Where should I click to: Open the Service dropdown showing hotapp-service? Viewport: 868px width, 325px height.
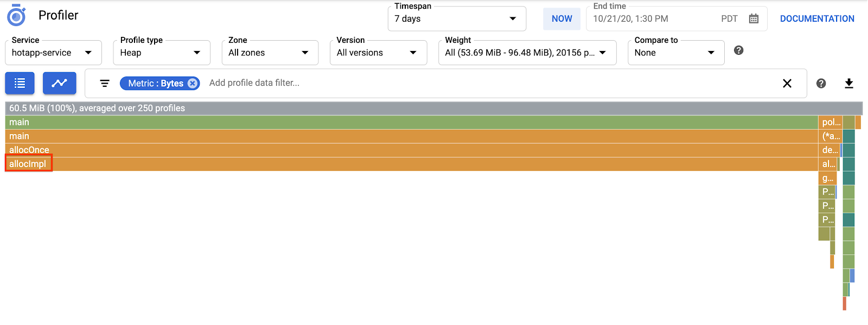tap(53, 53)
